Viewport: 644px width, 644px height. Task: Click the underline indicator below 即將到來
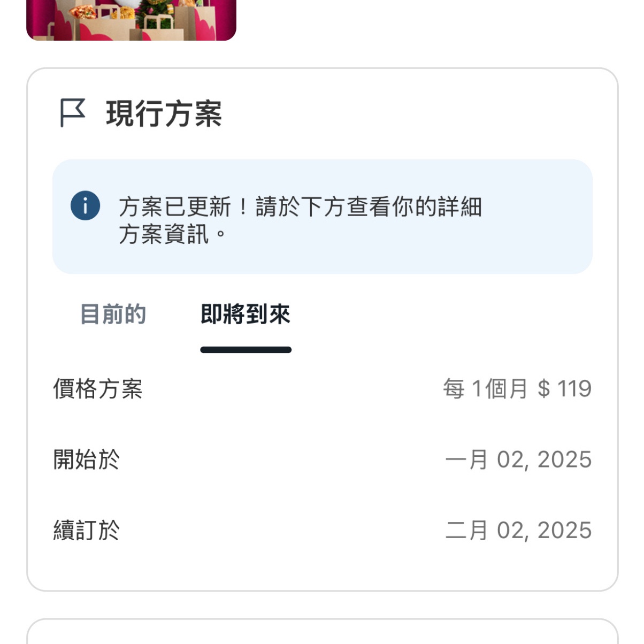246,350
